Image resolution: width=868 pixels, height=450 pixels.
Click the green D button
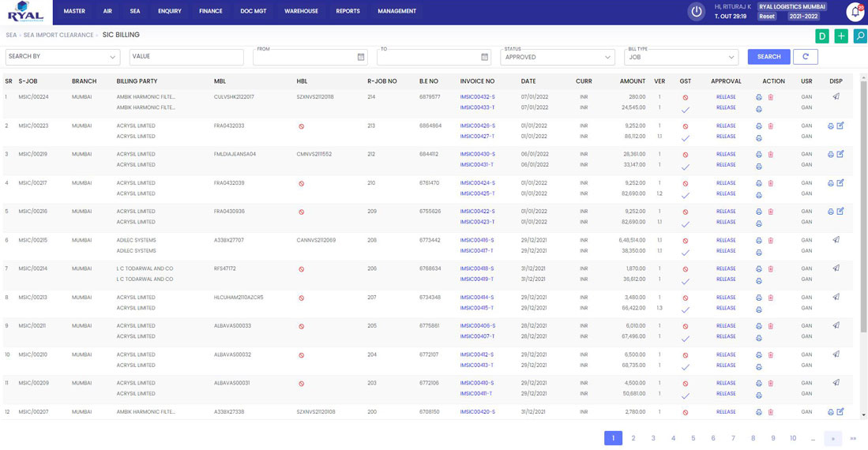point(822,36)
